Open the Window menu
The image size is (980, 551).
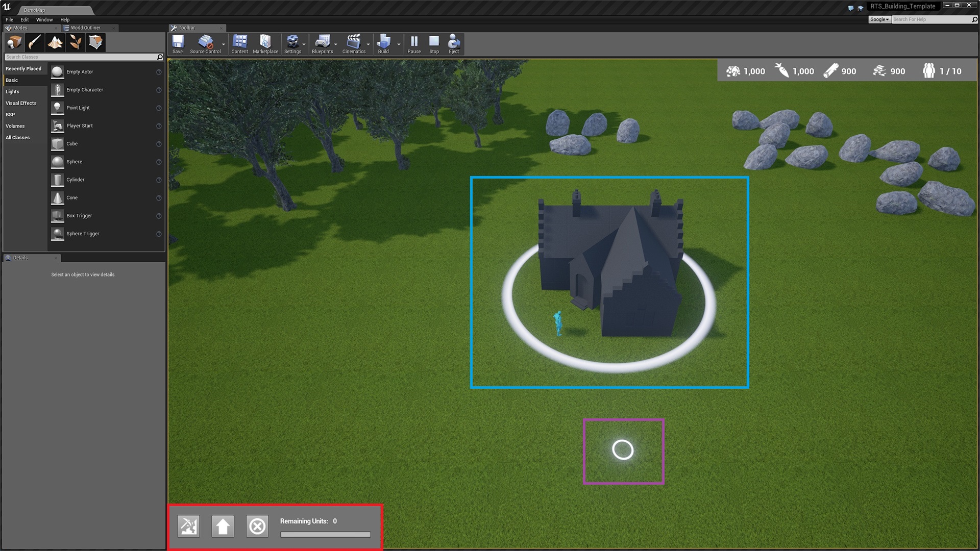coord(44,19)
